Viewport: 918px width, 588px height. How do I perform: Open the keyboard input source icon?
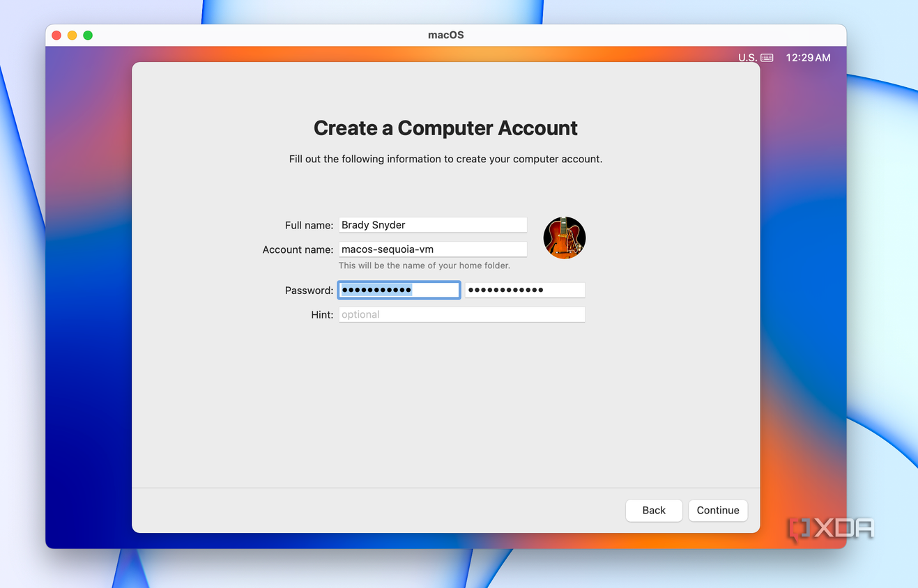tap(767, 58)
